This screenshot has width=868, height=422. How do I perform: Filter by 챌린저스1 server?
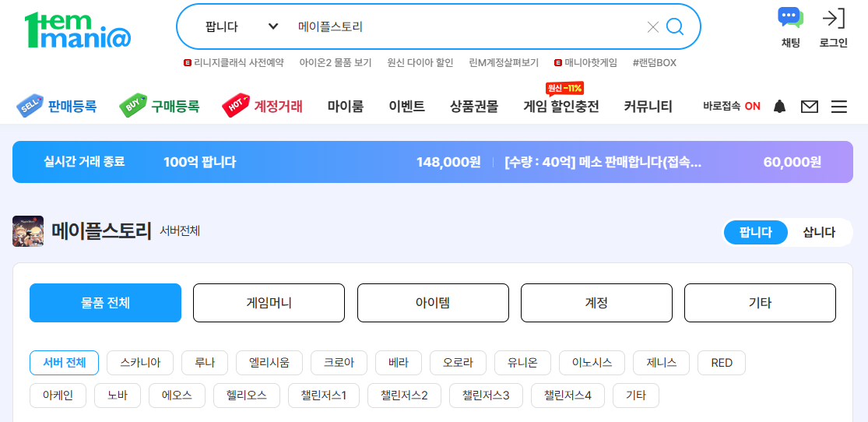323,396
